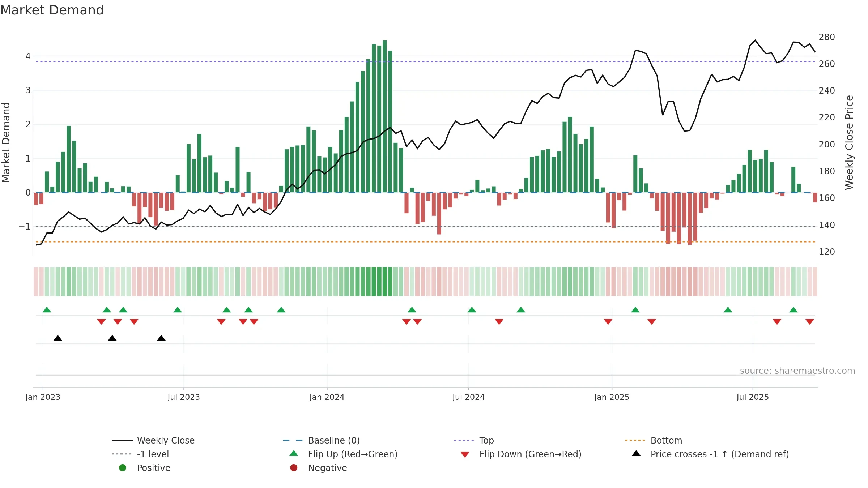
Task: Select the red Flip Down marker just before Jan 2025
Action: [608, 322]
